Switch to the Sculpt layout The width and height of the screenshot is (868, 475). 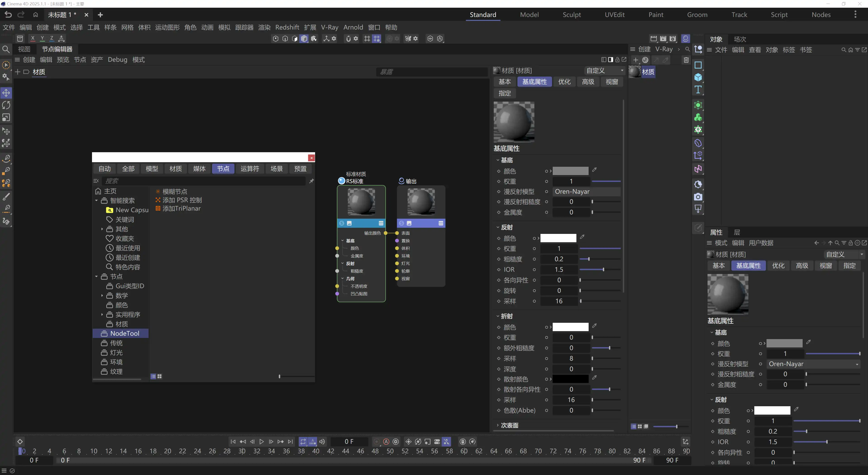571,14
